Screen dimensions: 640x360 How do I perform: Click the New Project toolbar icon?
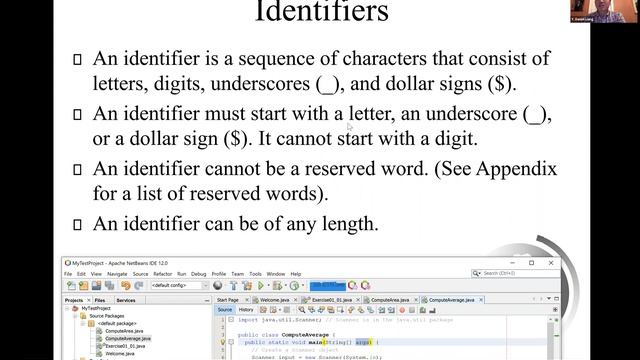[x=84, y=285]
